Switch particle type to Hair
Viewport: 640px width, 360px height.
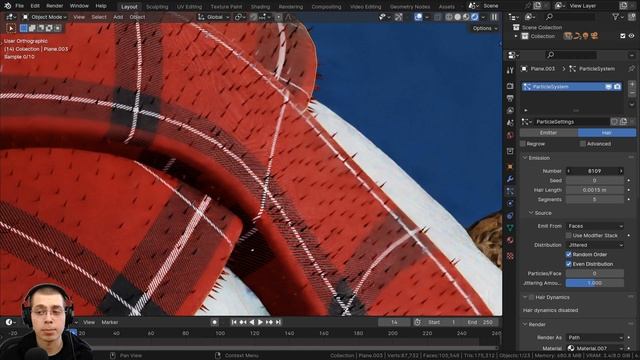coord(607,133)
